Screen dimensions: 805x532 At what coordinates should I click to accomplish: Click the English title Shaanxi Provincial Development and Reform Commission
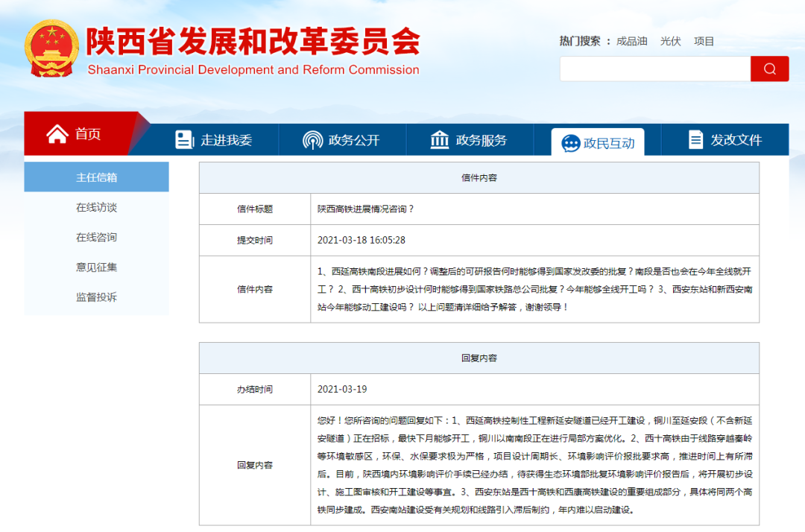click(253, 70)
